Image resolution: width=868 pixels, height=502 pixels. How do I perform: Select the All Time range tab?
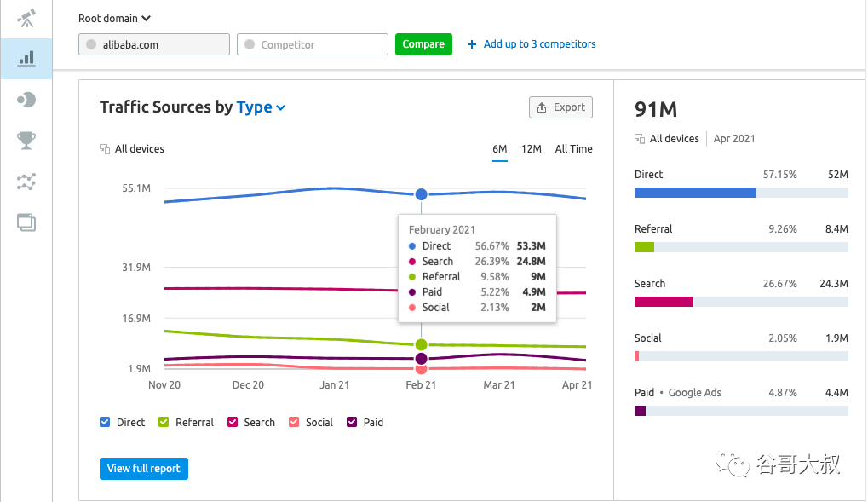pyautogui.click(x=573, y=149)
